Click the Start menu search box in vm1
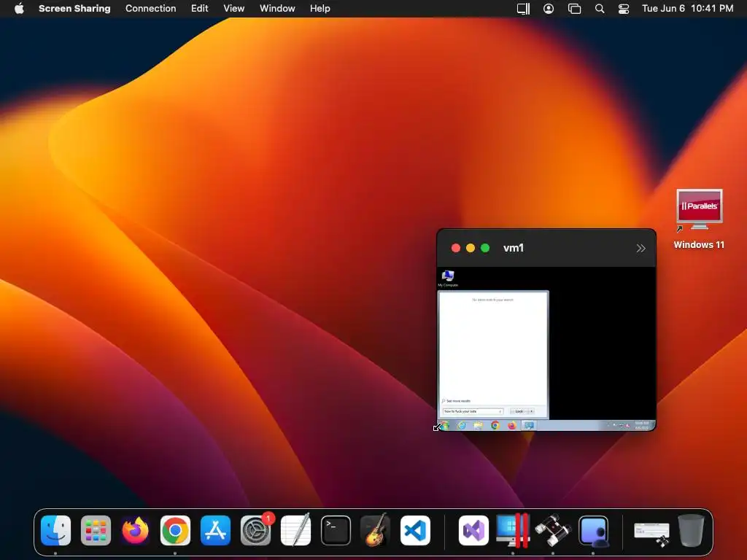This screenshot has height=560, width=747. coord(473,411)
